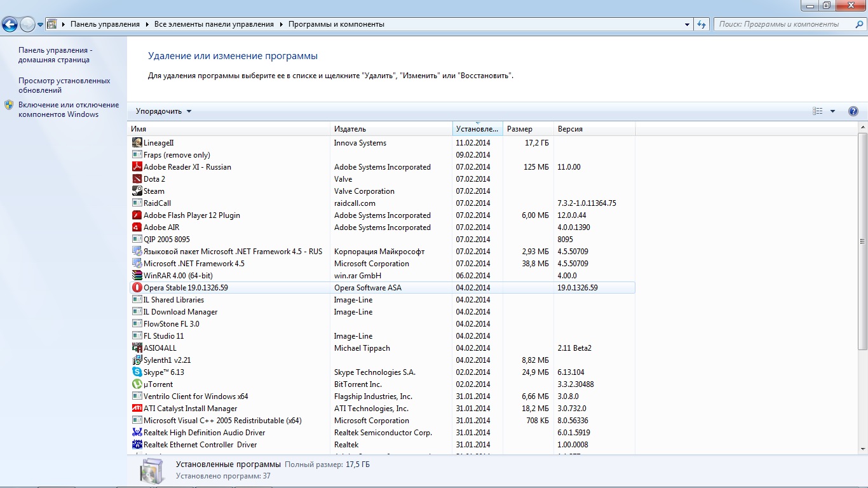The height and width of the screenshot is (488, 868).
Task: Click the FlowStone FL 3.0 icon
Action: click(x=137, y=324)
